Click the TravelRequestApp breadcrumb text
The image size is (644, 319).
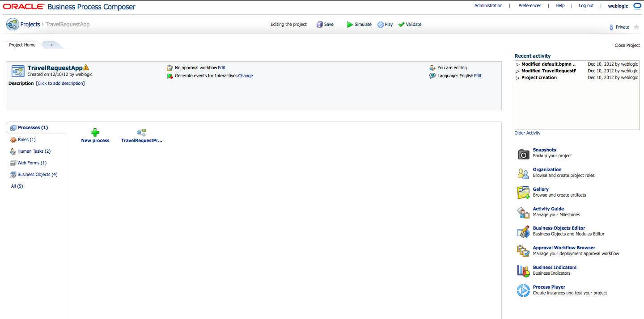click(x=68, y=25)
